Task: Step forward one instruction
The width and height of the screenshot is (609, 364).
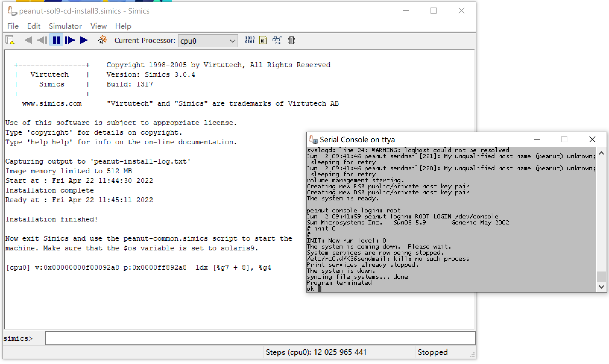Action: click(70, 40)
